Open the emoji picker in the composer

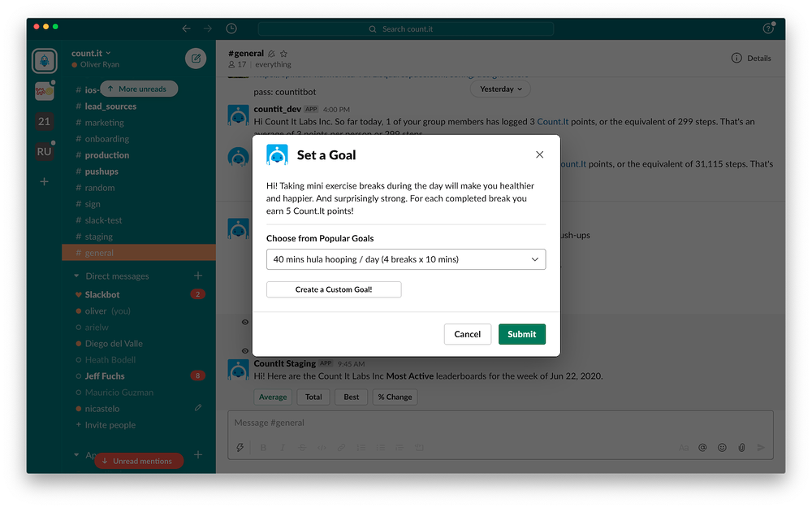(722, 447)
